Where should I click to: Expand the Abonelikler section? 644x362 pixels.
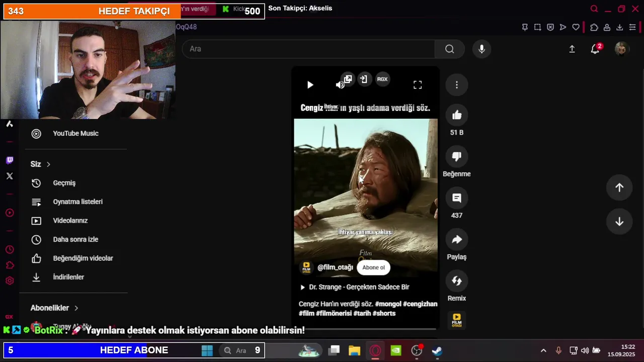(54, 308)
